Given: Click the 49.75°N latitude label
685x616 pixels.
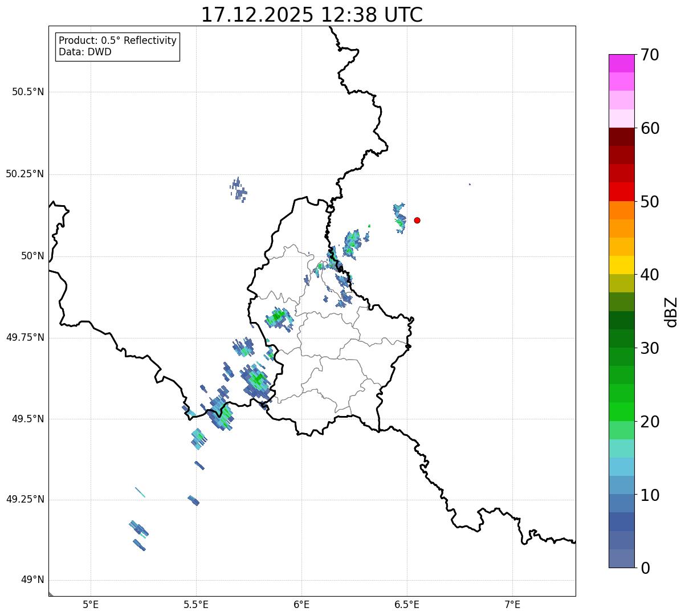Looking at the screenshot, I should (x=25, y=337).
